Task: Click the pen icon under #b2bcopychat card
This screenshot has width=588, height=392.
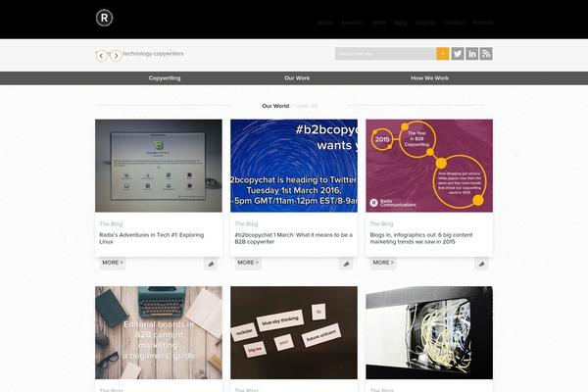Action: pyautogui.click(x=346, y=264)
